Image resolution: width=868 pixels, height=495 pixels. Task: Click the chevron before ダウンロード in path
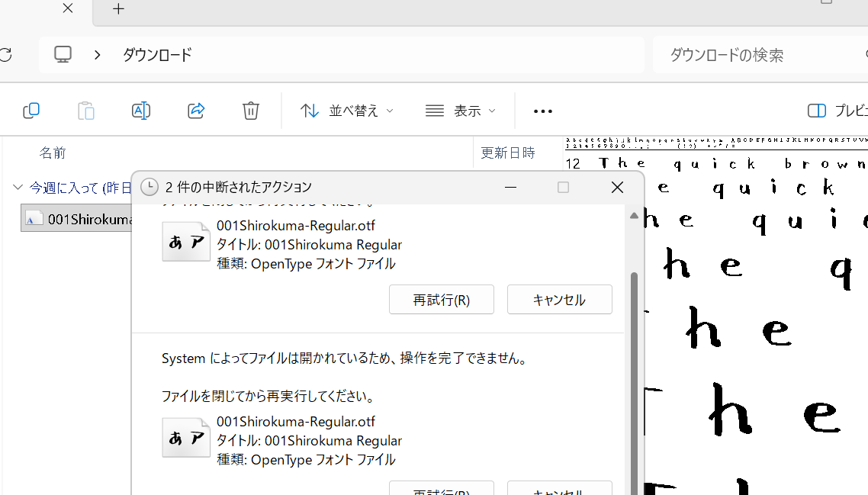pos(98,55)
